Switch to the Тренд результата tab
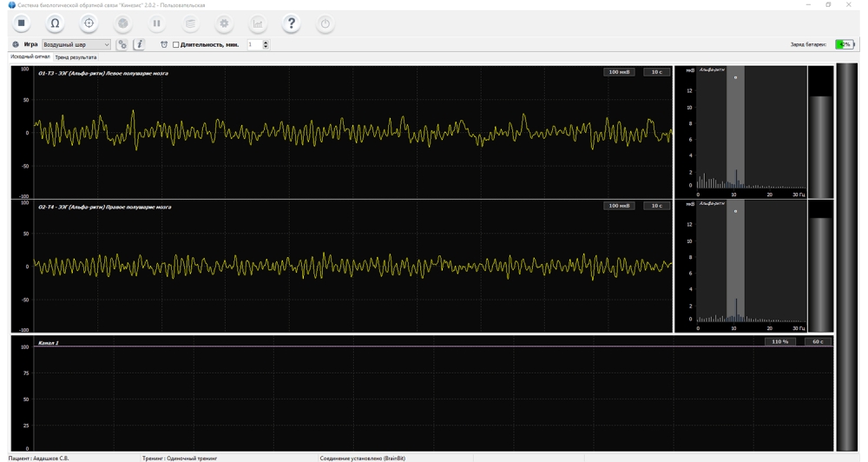 point(76,57)
